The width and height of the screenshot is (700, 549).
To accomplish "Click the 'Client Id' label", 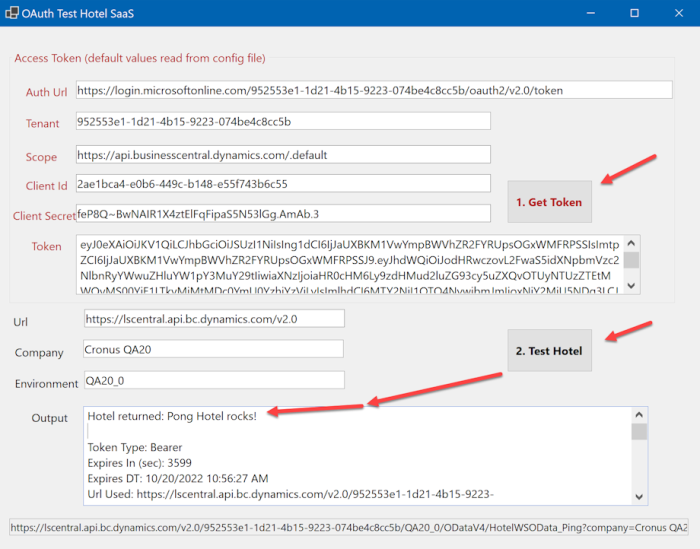I will tap(46, 186).
